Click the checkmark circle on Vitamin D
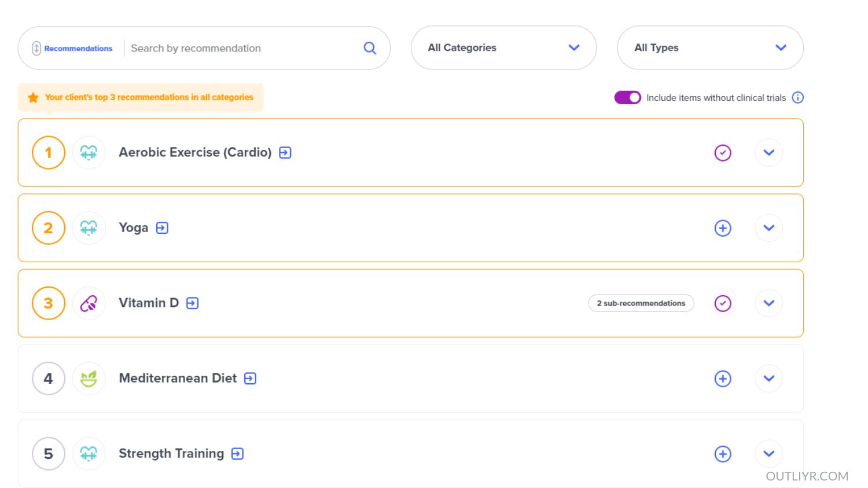 coord(723,303)
